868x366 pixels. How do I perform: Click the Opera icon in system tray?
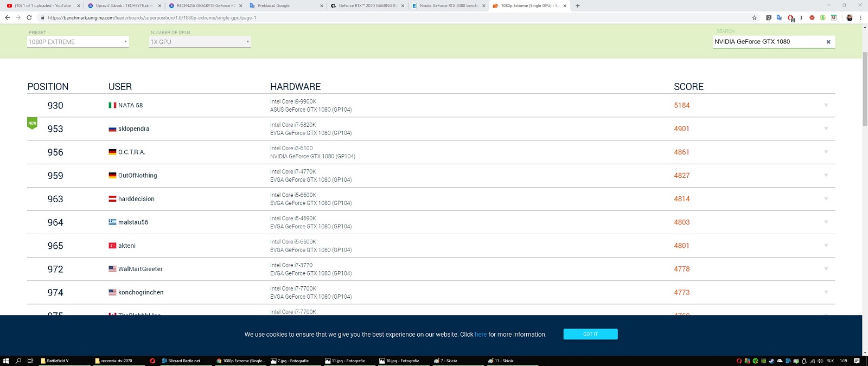(739, 361)
